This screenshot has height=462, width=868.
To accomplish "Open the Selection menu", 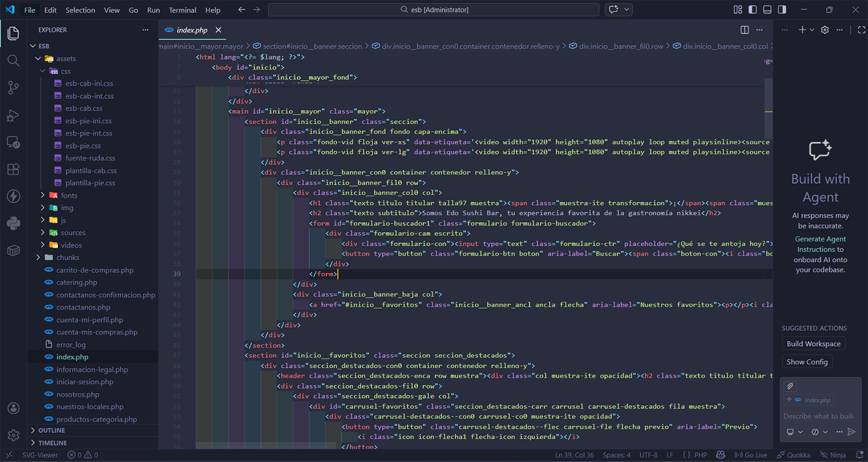I will pos(80,10).
